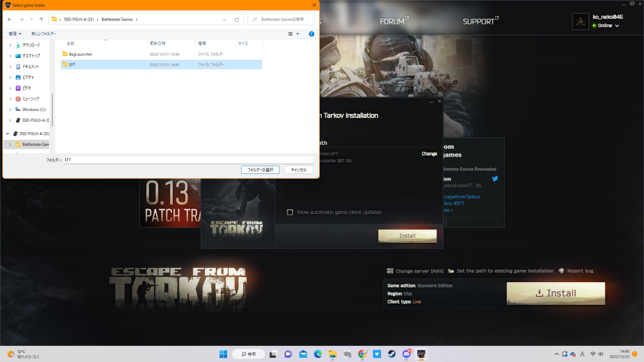The image size is (644, 362).
Task: Click Change link for the install path
Action: (429, 154)
